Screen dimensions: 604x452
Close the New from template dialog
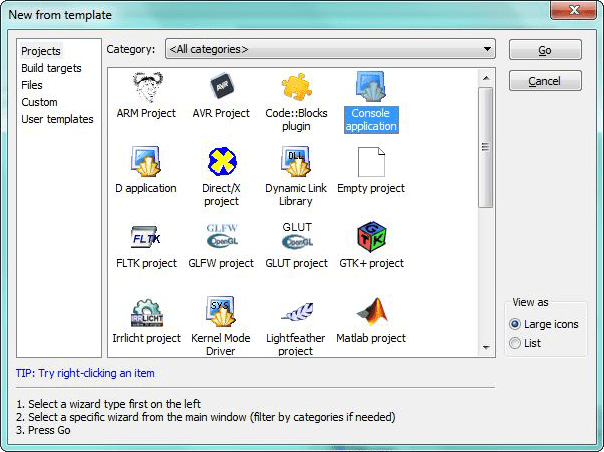[574, 10]
